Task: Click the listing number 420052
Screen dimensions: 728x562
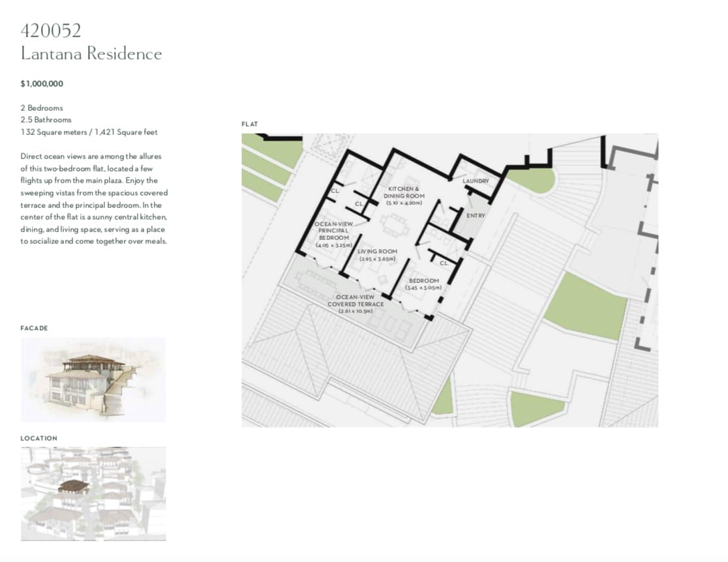Action: click(x=51, y=31)
